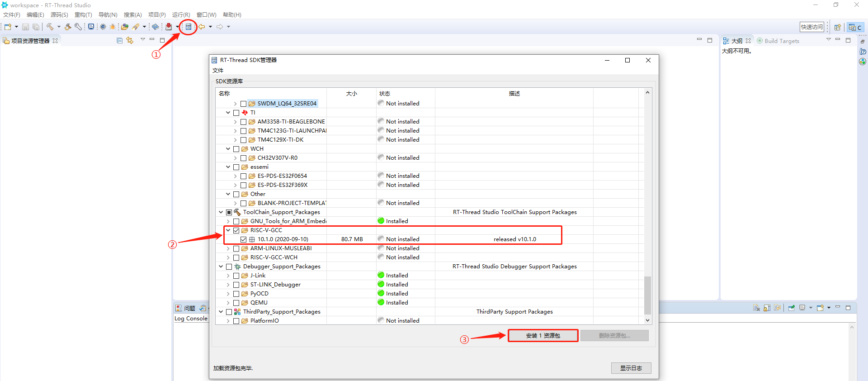The width and height of the screenshot is (868, 381).
Task: Click the SDK list scrollbar up arrow
Action: (x=647, y=92)
